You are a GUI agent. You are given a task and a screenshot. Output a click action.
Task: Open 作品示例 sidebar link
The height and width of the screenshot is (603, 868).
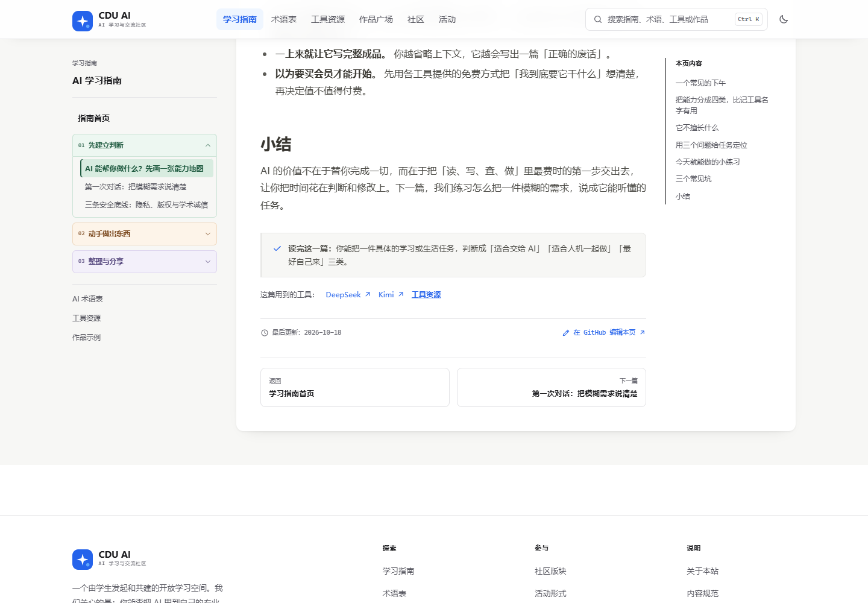pos(87,338)
